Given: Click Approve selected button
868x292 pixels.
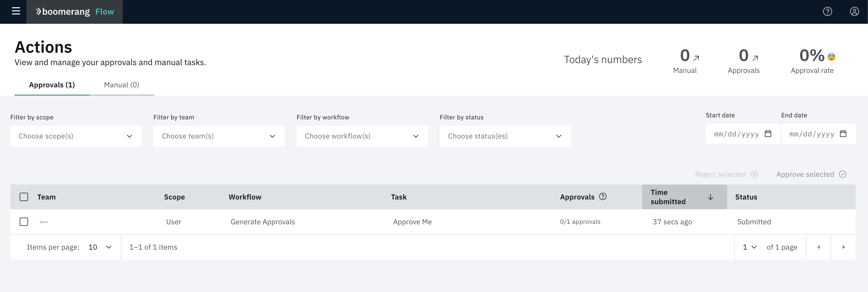Looking at the screenshot, I should tap(811, 174).
